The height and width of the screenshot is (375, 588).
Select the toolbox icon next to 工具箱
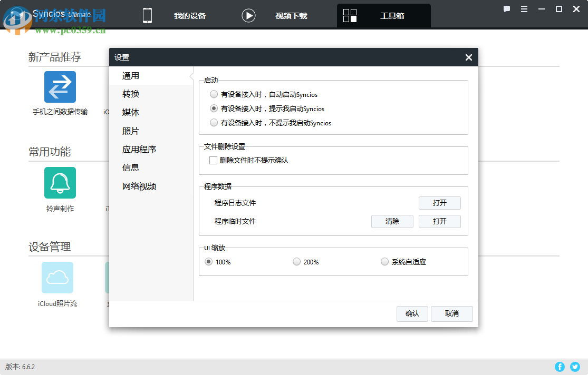tap(349, 15)
